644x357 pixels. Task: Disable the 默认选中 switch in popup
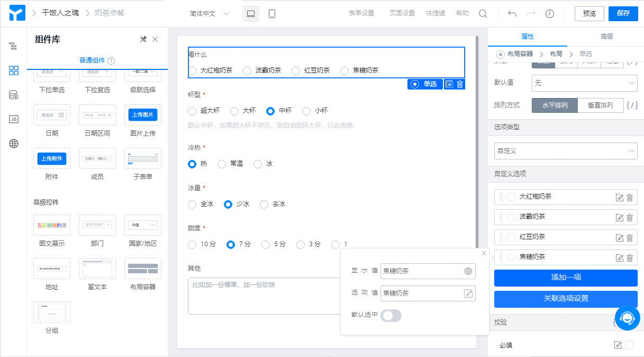(391, 315)
